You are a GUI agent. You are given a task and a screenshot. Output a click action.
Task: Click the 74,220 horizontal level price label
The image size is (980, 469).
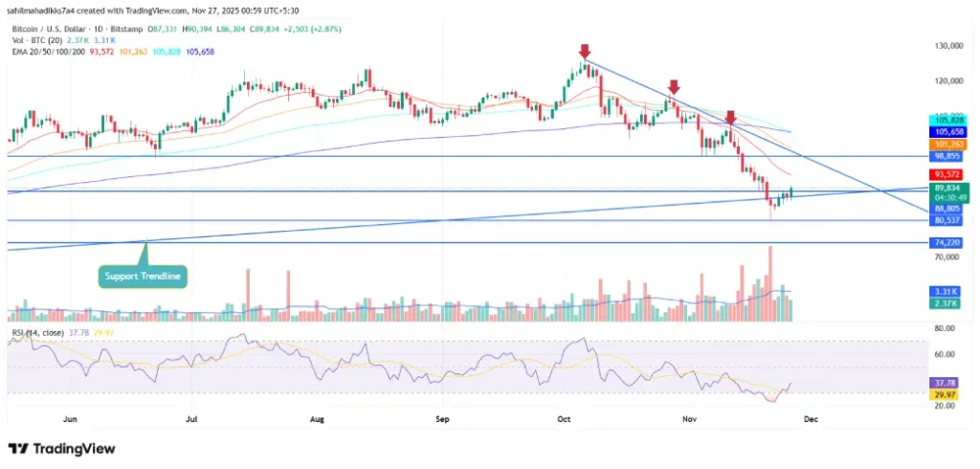point(946,243)
